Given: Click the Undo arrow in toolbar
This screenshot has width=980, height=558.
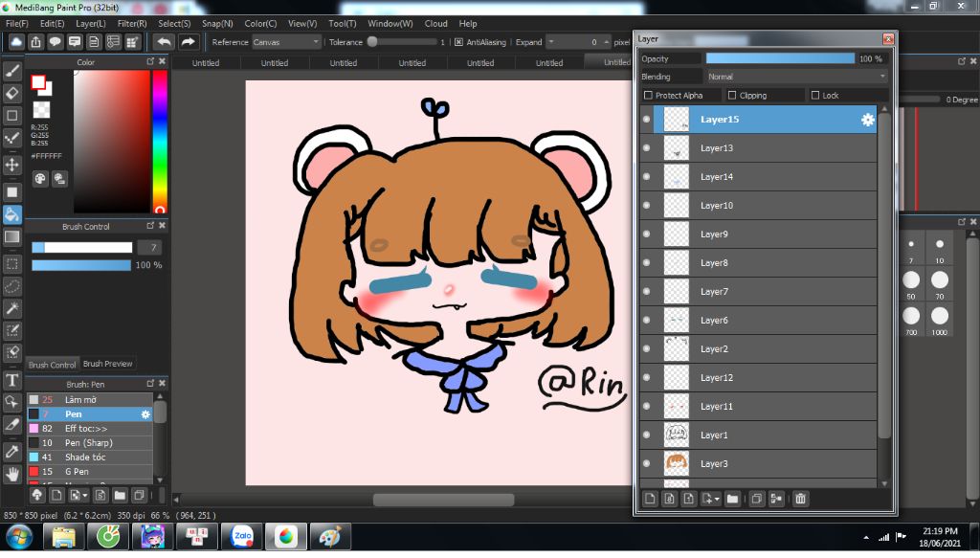Looking at the screenshot, I should (165, 42).
